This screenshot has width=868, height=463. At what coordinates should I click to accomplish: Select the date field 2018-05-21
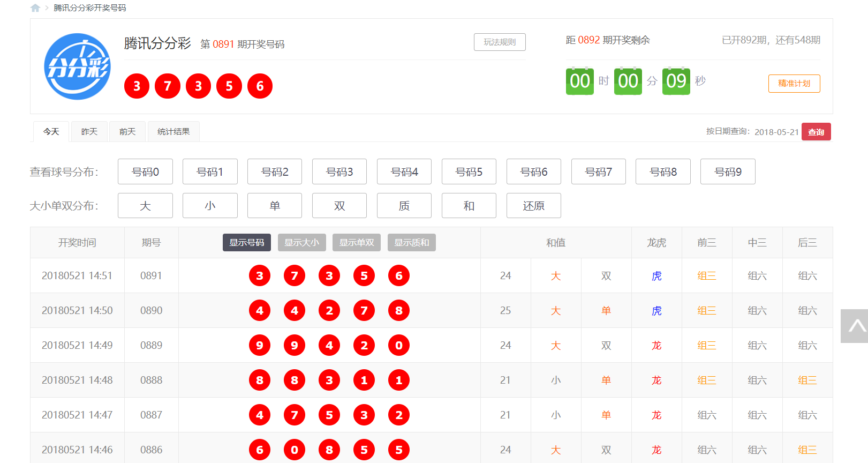[776, 132]
